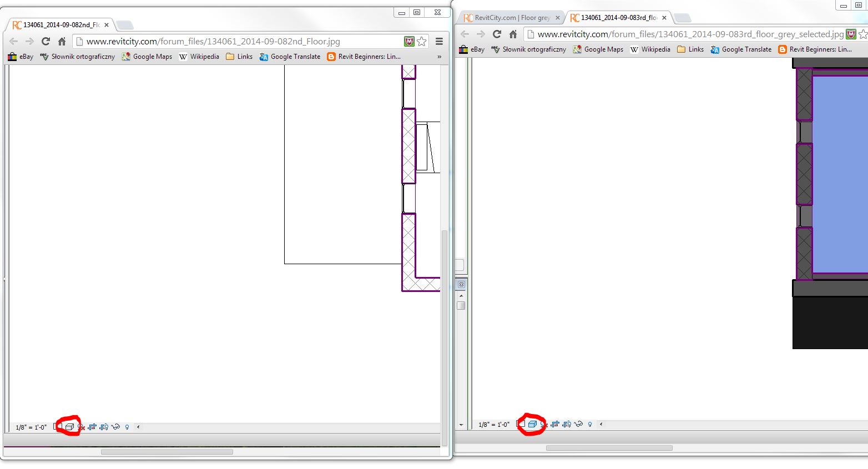
Task: Click the collapse arrow after the lightbulb in the left image
Action: [x=138, y=427]
